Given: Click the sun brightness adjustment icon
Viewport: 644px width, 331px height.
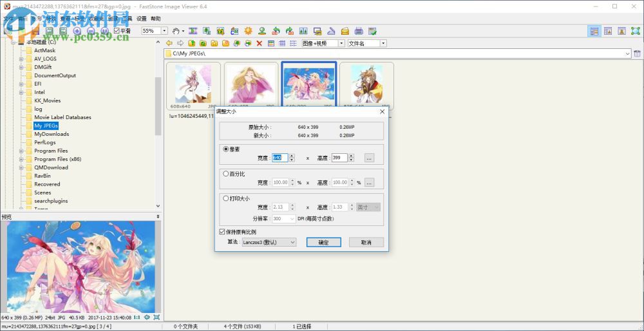Looking at the screenshot, I should click(x=248, y=31).
